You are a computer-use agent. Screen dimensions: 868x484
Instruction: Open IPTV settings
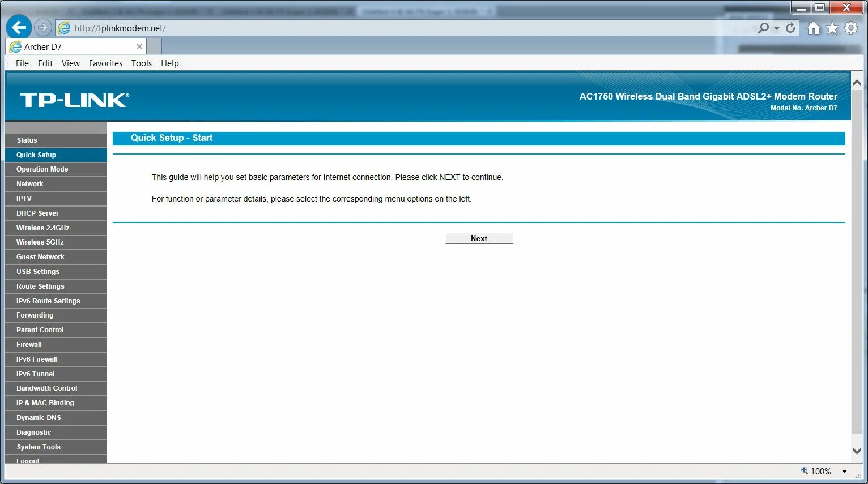tap(56, 199)
